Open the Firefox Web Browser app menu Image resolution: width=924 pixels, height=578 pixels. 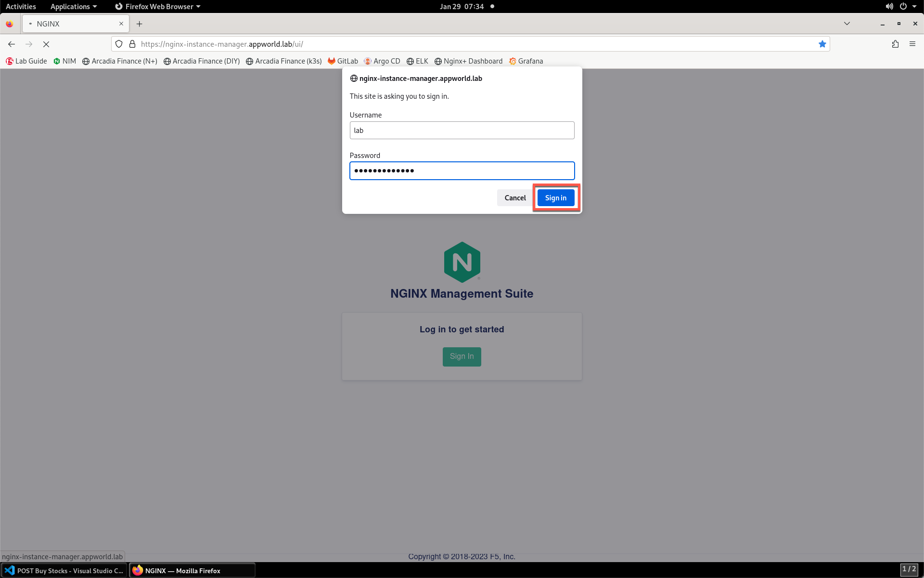(158, 6)
